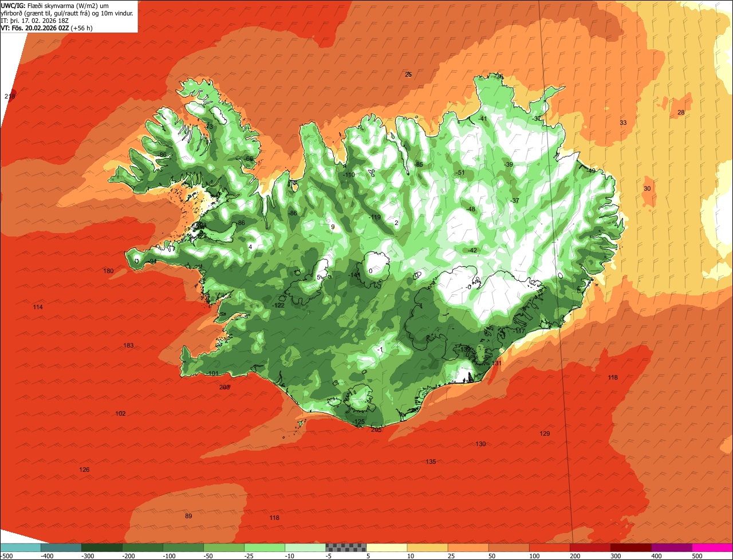733x560 pixels.
Task: Click the title line 'UWC/IG: Flæði skynvarma (W/m2) um'
Action: [x=55, y=6]
